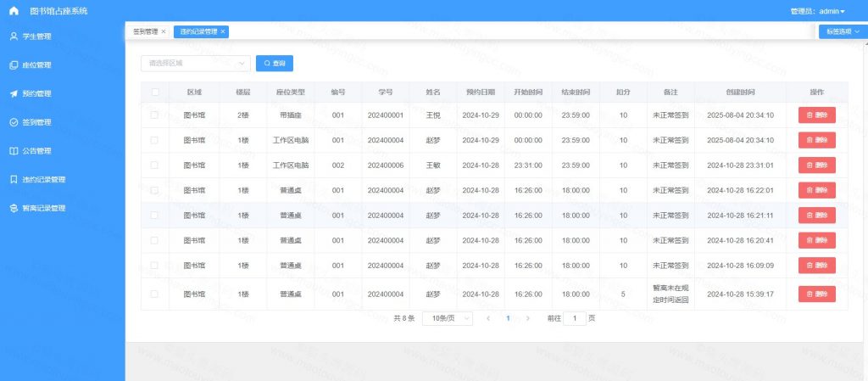868x381 pixels.
Task: Click the 带插座 seat type cell
Action: pos(291,115)
